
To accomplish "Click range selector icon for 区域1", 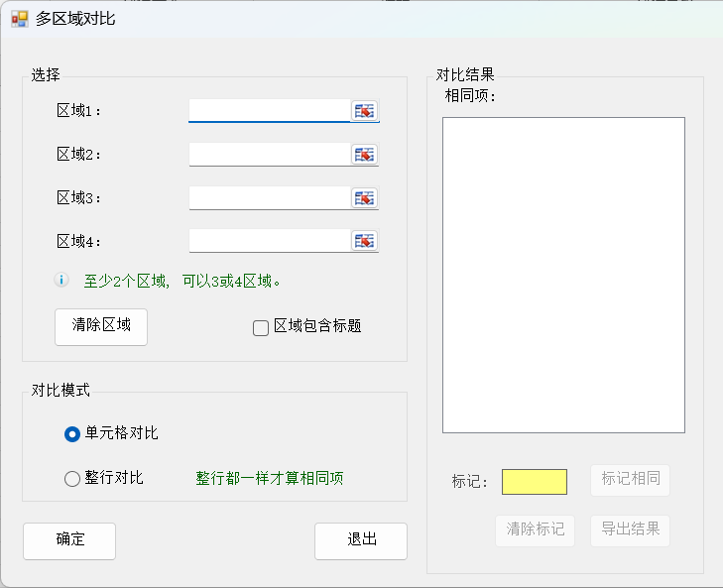I will click(x=364, y=111).
